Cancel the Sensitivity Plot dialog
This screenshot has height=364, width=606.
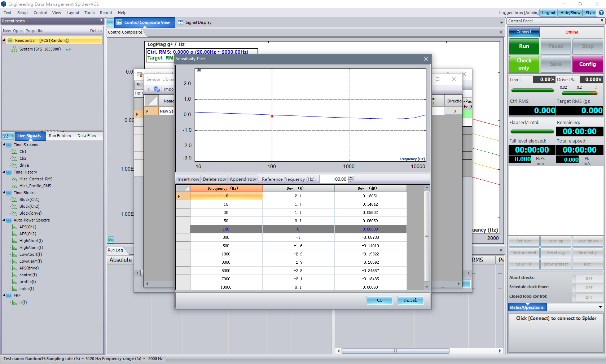pyautogui.click(x=410, y=300)
